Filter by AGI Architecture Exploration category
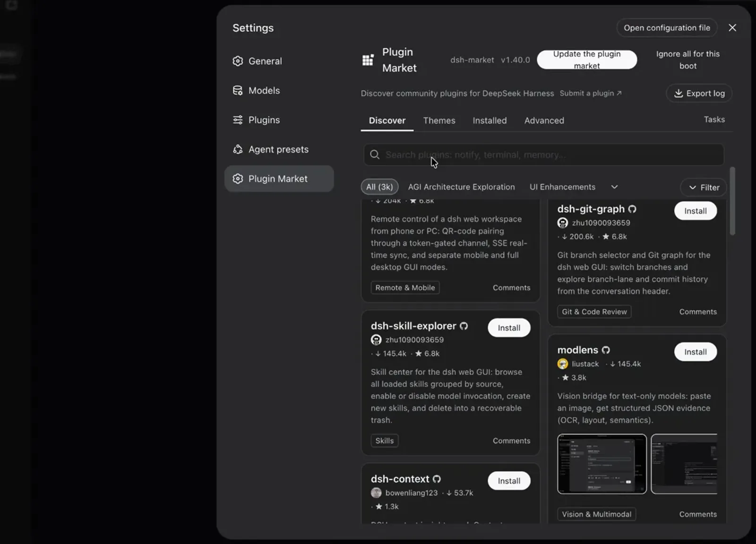 (x=462, y=187)
